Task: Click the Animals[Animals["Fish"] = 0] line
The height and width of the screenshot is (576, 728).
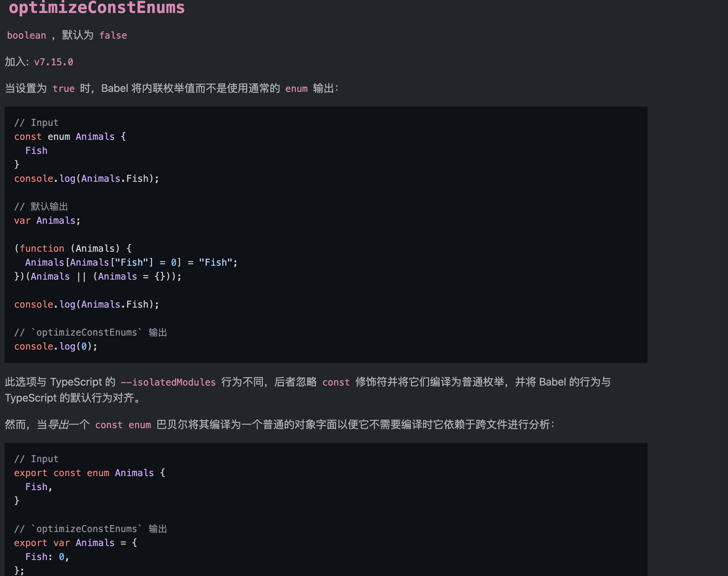Action: click(131, 262)
